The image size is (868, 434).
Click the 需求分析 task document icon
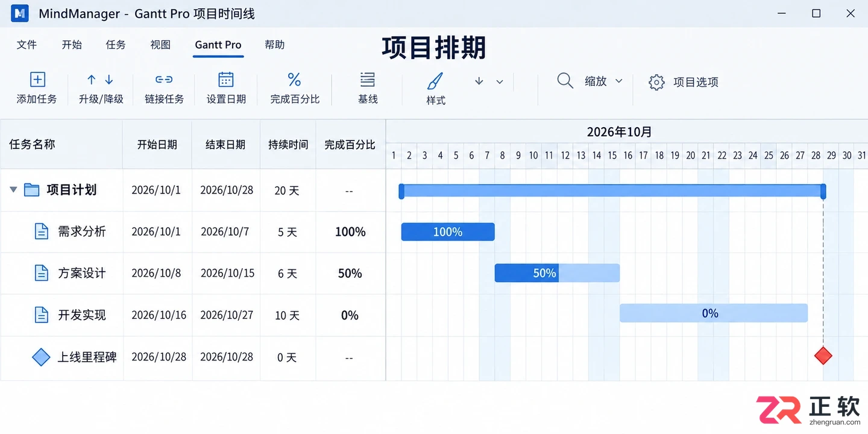(x=41, y=231)
